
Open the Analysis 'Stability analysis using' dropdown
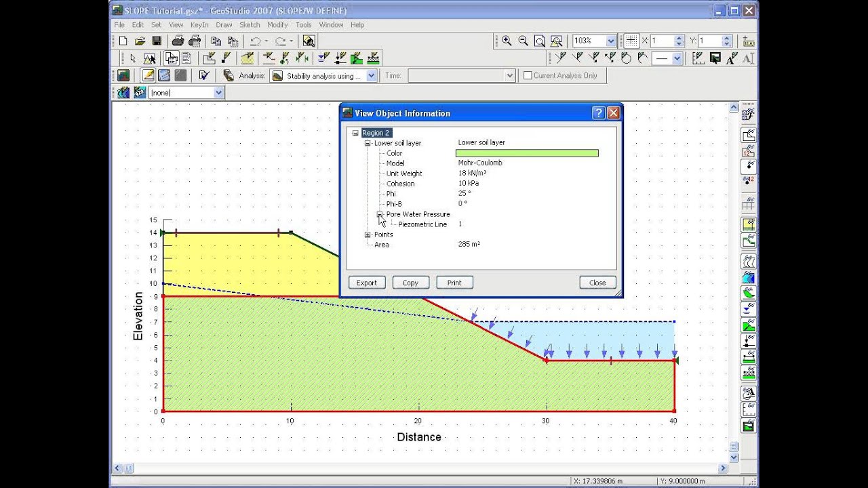[x=371, y=76]
